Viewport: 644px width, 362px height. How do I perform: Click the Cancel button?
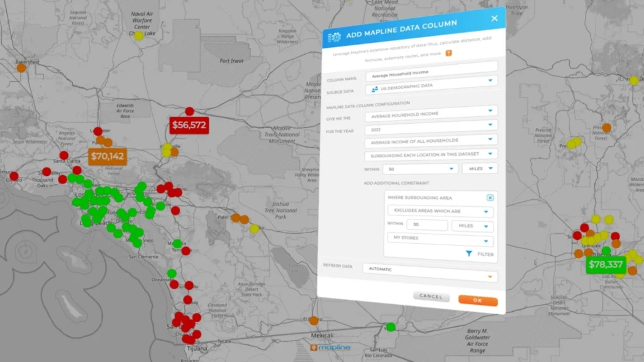(x=431, y=295)
